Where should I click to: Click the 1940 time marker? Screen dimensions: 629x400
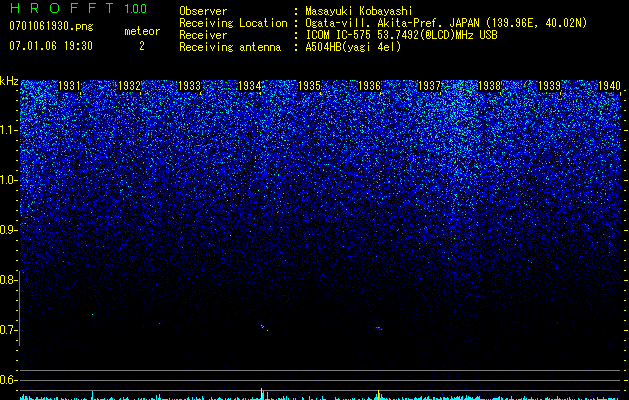tap(609, 86)
